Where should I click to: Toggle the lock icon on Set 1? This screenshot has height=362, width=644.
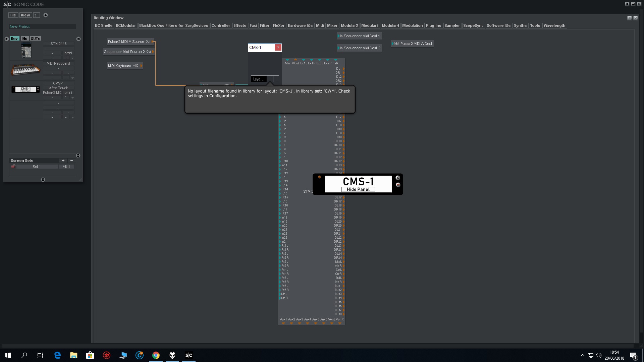13,166
